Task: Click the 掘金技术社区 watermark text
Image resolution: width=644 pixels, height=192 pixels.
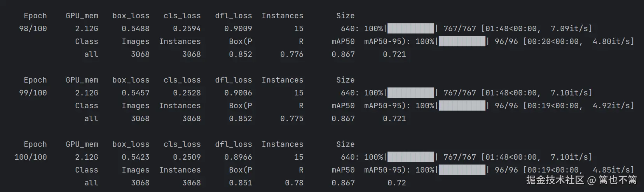Action: point(555,180)
